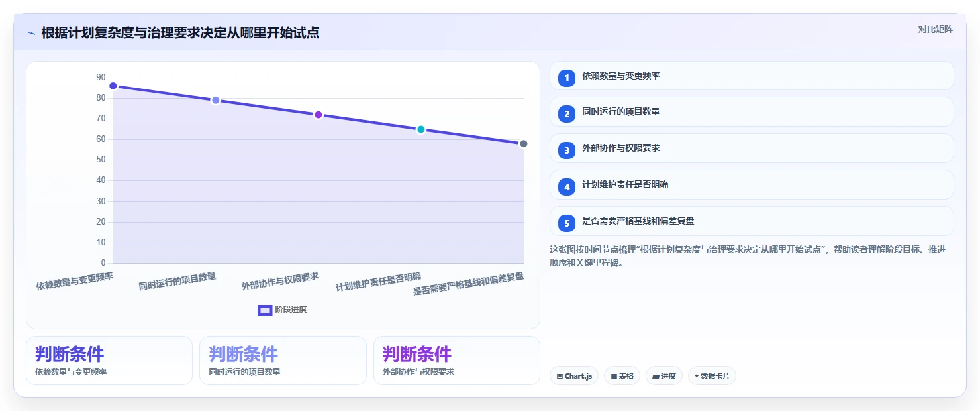The height and width of the screenshot is (411, 980).
Task: Select the 是否需要严格基线和偏差复盘 list row text
Action: pyautogui.click(x=638, y=221)
